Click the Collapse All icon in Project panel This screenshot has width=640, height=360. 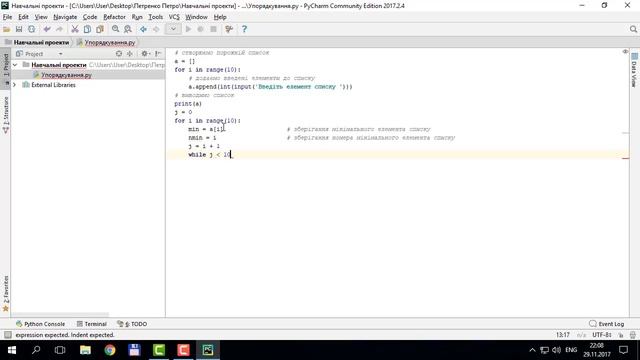[130, 54]
